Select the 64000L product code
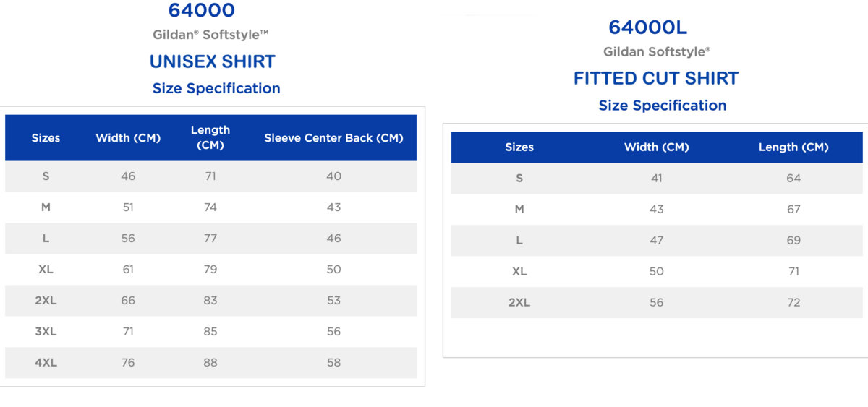Viewport: 868px width, 407px height. point(647,27)
